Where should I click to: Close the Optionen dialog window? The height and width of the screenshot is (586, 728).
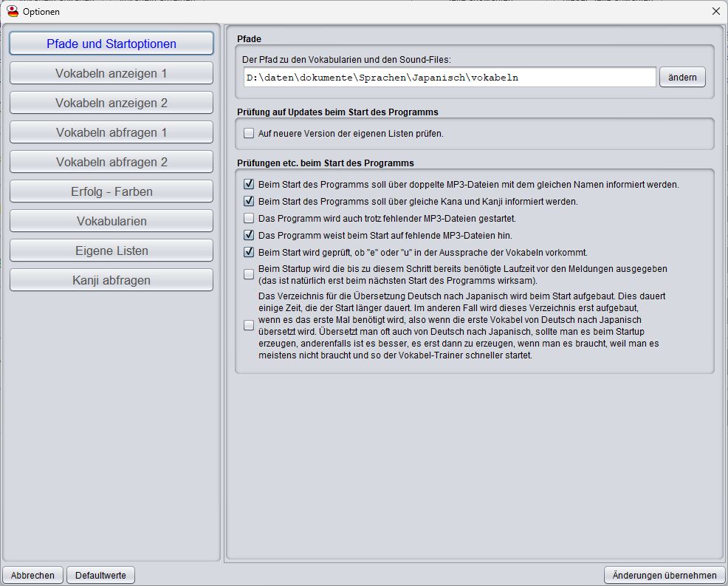coord(715,11)
